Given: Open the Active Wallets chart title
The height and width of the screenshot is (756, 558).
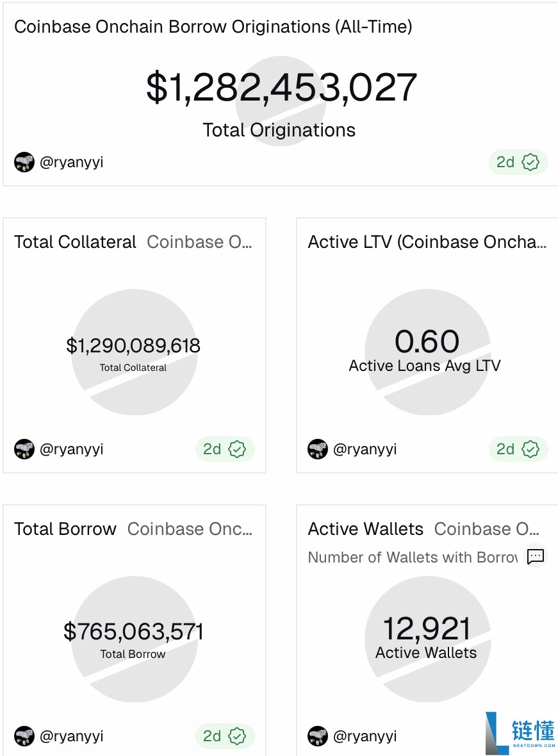Looking at the screenshot, I should point(365,529).
